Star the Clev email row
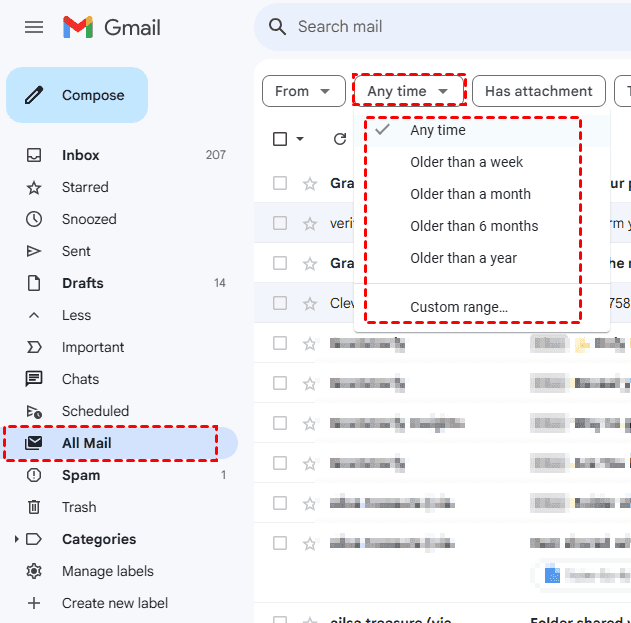Viewport: 631px width, 623px height. click(x=310, y=303)
